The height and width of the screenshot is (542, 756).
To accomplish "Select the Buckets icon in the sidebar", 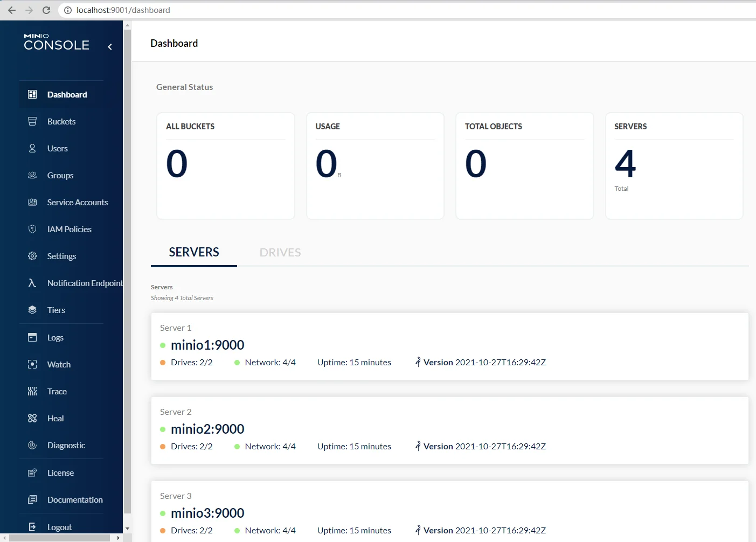I will tap(32, 121).
